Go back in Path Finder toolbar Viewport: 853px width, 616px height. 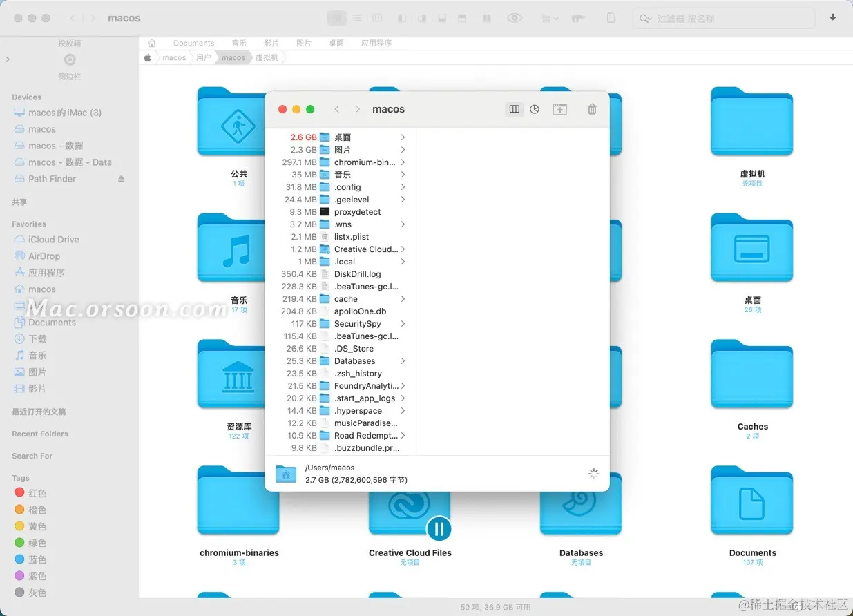pyautogui.click(x=73, y=18)
